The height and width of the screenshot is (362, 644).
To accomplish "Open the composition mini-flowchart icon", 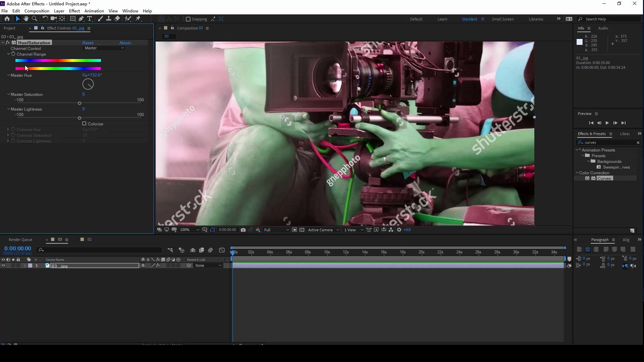I will coord(170,250).
